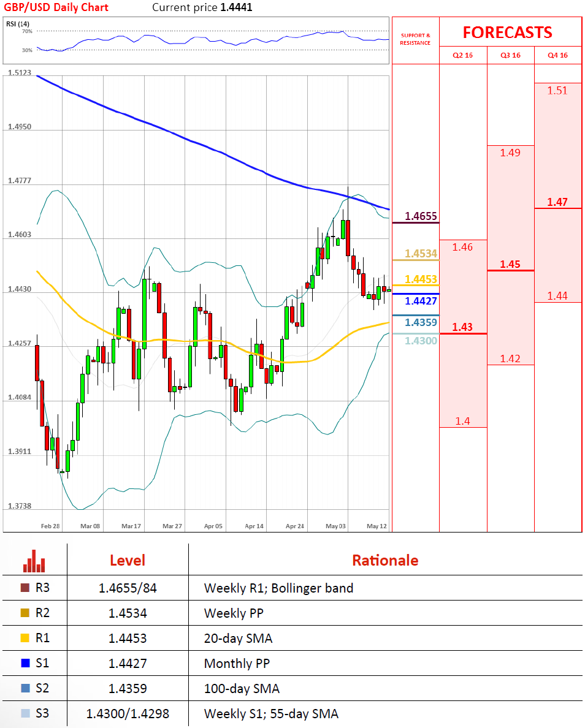The image size is (585, 728).
Task: Click the R2 amber color swatch
Action: 25,613
